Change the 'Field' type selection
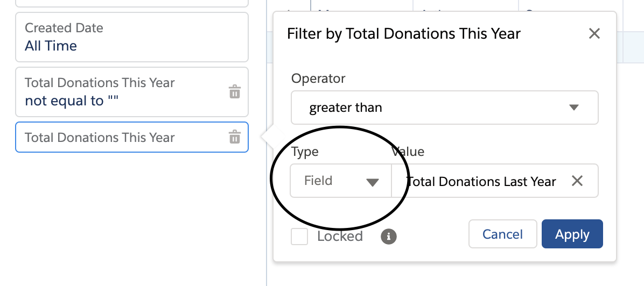This screenshot has width=644, height=286. click(x=341, y=181)
